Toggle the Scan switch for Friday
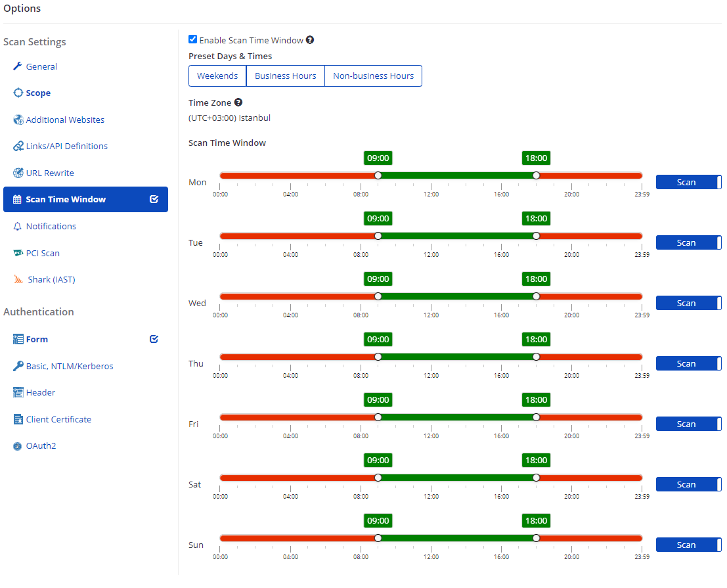The width and height of the screenshot is (727, 588). [x=688, y=424]
